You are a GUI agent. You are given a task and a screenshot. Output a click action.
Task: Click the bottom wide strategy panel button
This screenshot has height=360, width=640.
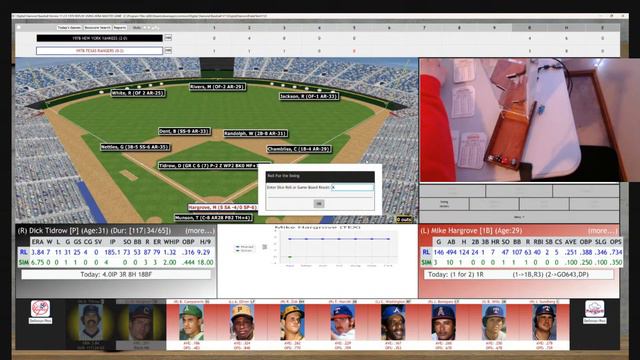[519, 217]
